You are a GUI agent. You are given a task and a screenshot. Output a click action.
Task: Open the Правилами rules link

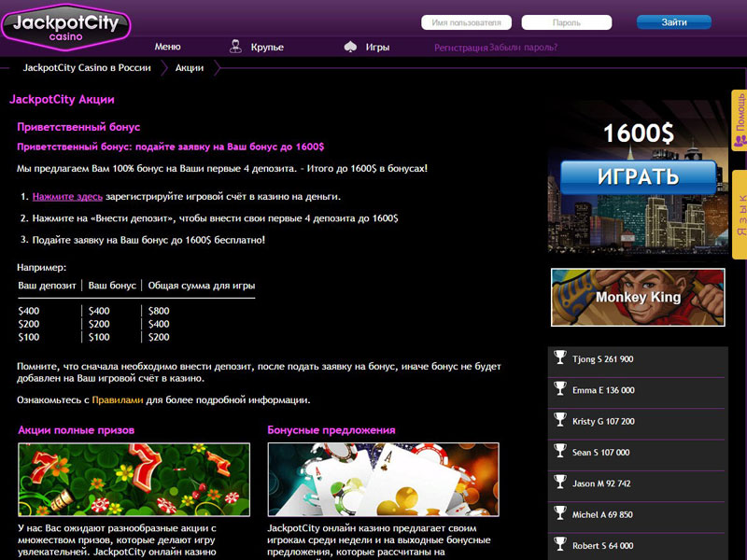pyautogui.click(x=118, y=400)
